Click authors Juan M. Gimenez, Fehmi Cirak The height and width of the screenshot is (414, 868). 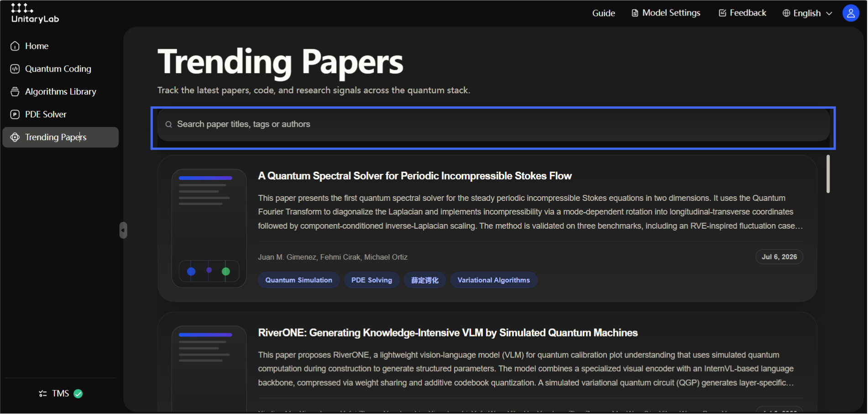coord(333,257)
